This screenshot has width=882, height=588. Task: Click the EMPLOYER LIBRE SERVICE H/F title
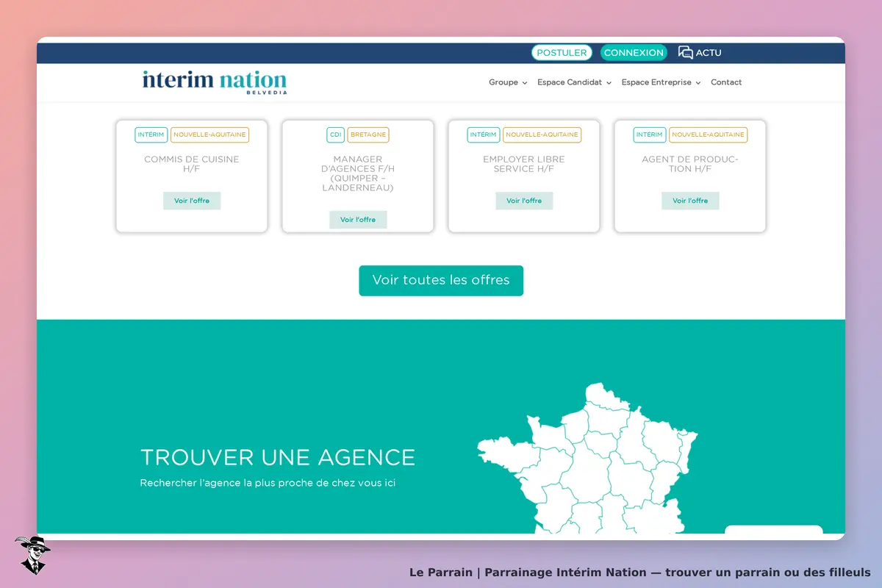point(524,164)
